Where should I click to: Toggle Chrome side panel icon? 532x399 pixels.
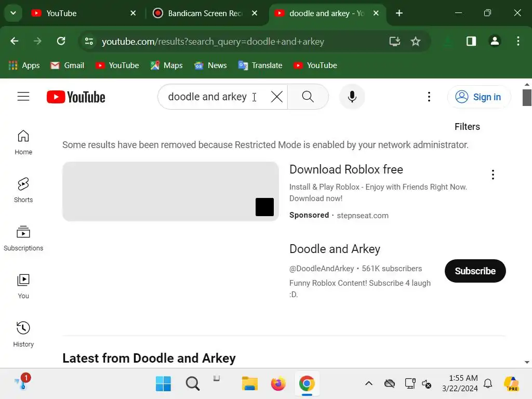click(471, 42)
